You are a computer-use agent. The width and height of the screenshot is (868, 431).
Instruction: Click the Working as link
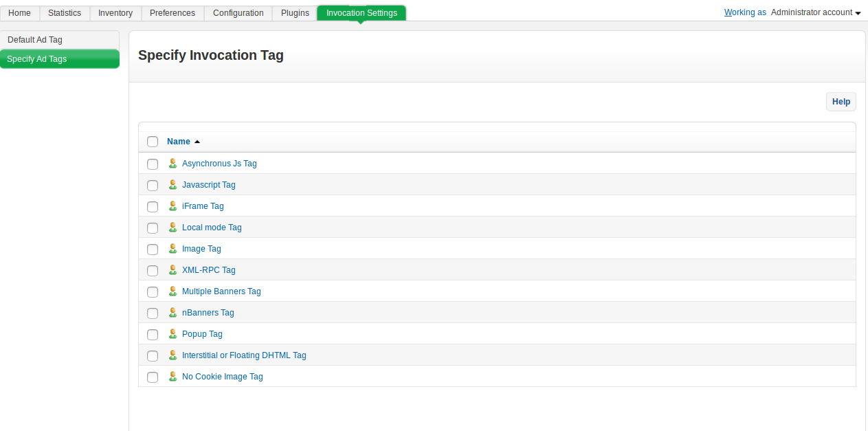745,12
